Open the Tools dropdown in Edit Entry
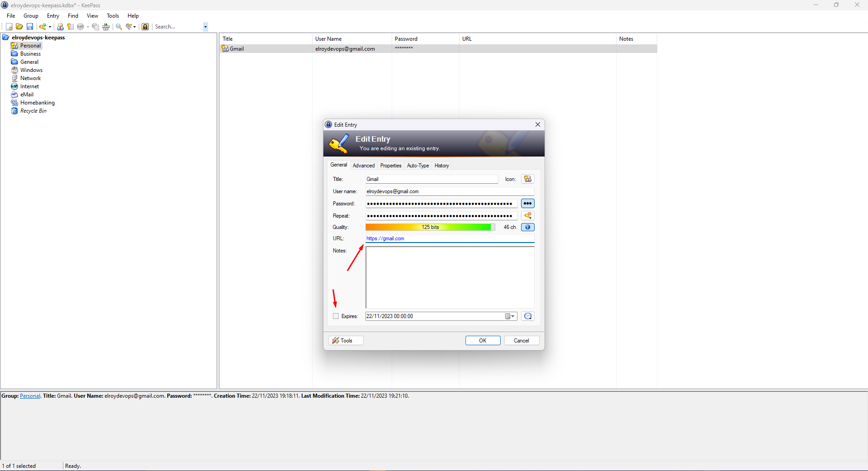The height and width of the screenshot is (471, 868). coord(346,341)
